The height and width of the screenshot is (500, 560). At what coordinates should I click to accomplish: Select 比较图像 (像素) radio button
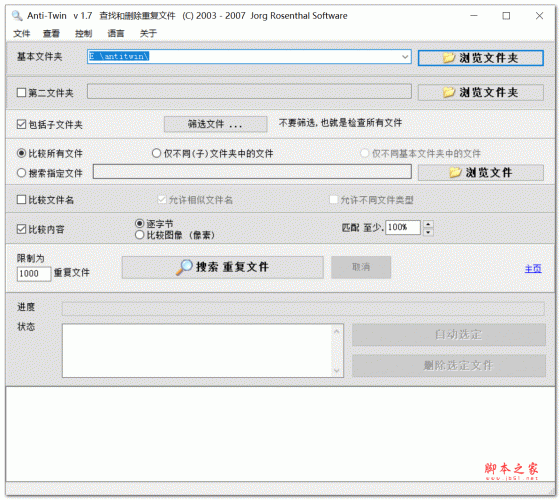[139, 235]
